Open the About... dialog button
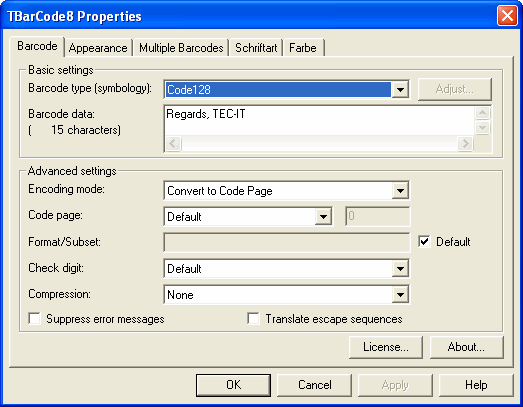 [x=466, y=347]
